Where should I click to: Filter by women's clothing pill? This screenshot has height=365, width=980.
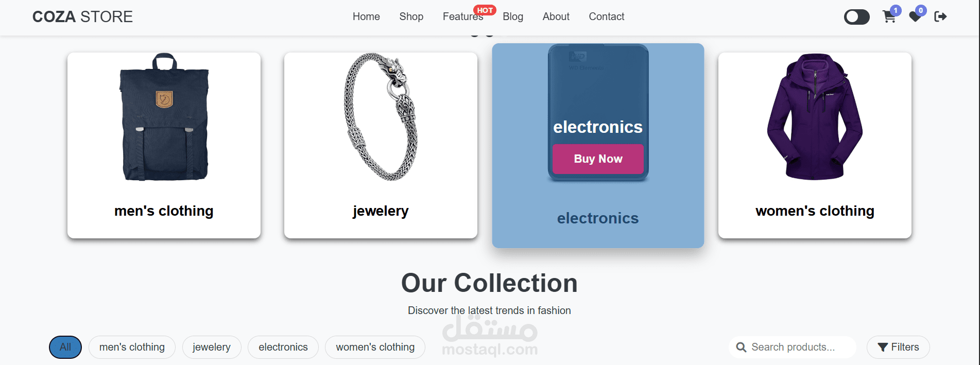pyautogui.click(x=375, y=347)
